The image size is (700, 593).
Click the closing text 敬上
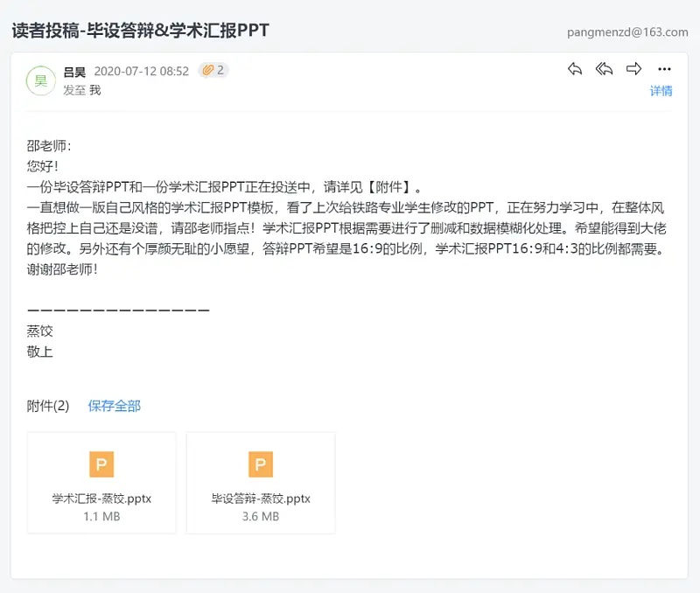click(39, 352)
